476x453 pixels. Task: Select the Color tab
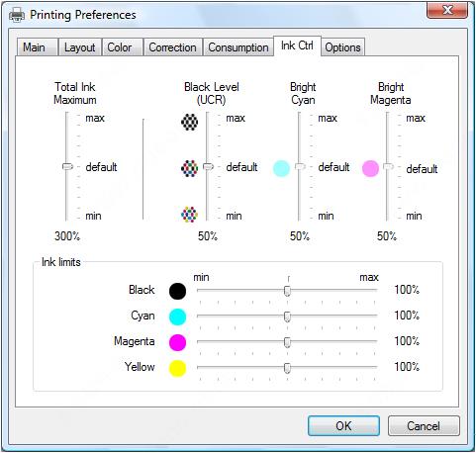tap(123, 47)
